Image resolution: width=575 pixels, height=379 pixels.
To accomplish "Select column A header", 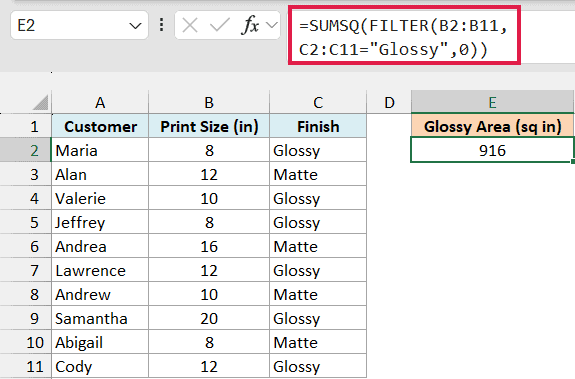I will [100, 102].
